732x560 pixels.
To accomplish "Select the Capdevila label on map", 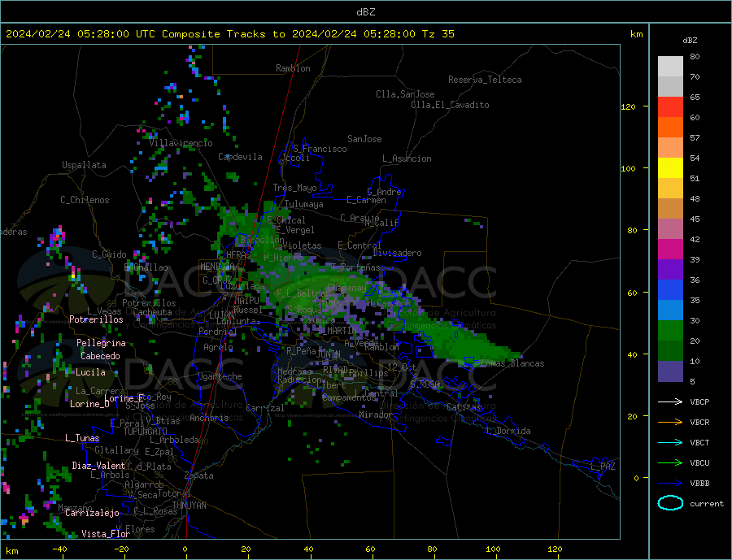I will [x=240, y=157].
